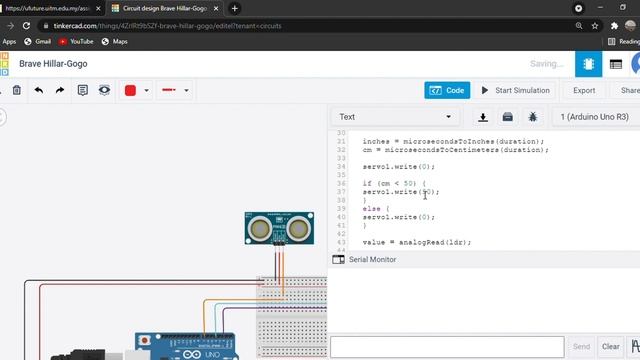Click the Share button
This screenshot has height=360, width=640.
tap(629, 90)
